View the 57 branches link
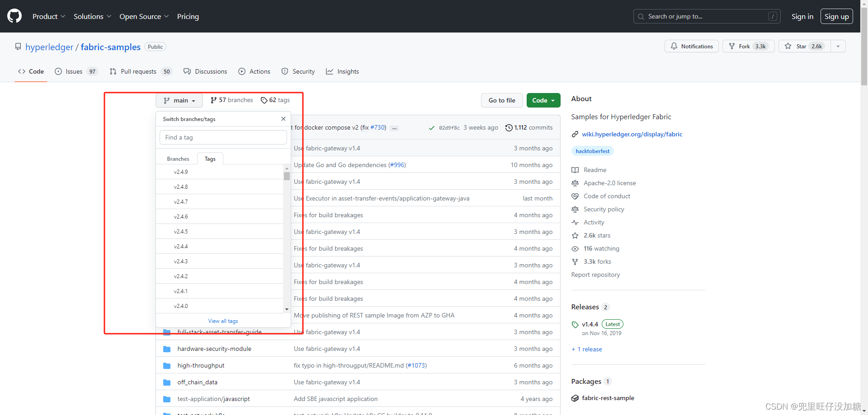 click(231, 100)
